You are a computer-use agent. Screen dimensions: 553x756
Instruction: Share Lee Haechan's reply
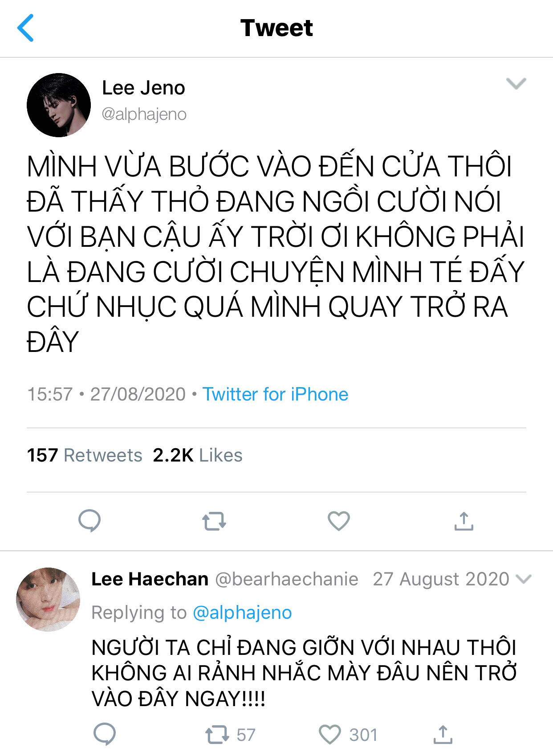[x=443, y=735]
